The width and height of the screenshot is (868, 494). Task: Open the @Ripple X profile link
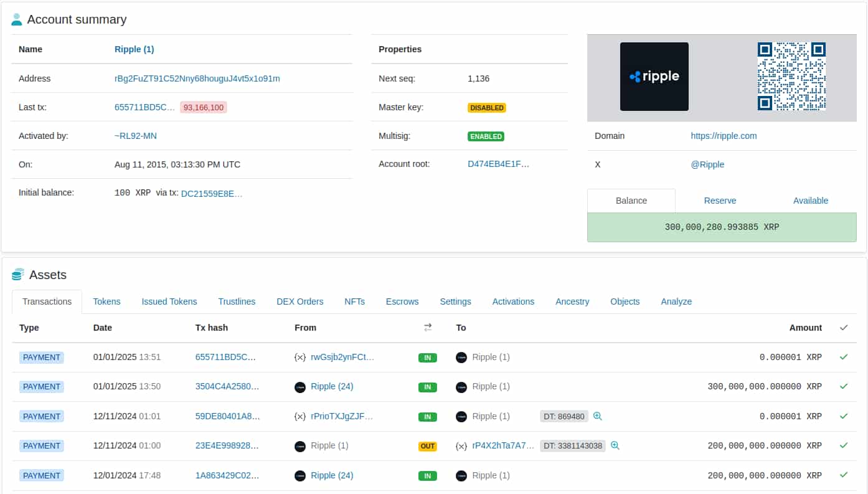tap(707, 164)
